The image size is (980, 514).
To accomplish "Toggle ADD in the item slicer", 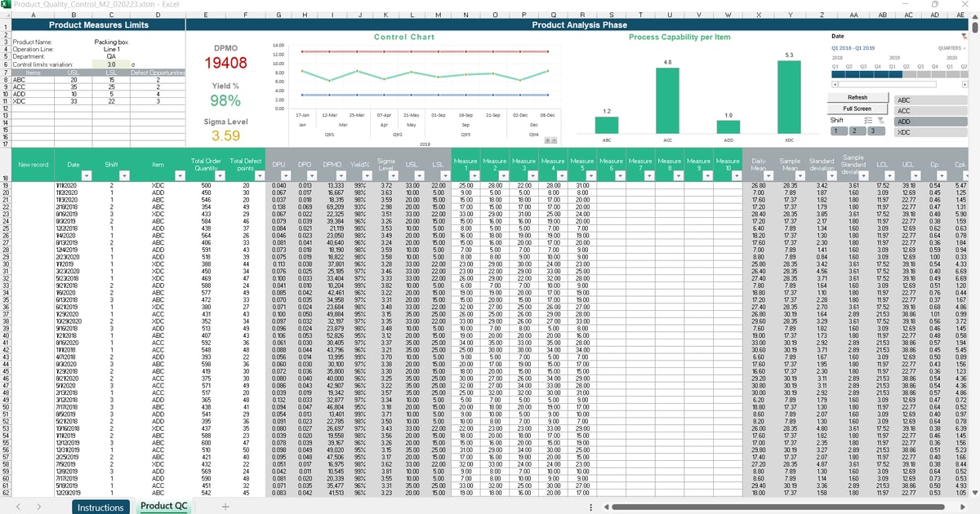I will [931, 121].
